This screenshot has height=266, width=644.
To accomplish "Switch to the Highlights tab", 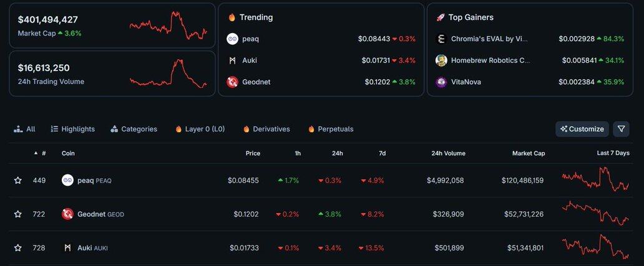I will pos(73,129).
